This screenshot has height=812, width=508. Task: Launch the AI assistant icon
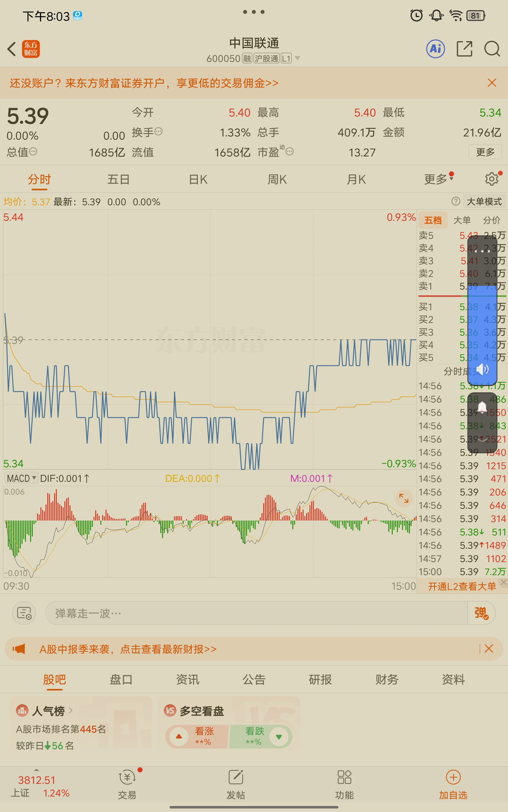[x=435, y=49]
